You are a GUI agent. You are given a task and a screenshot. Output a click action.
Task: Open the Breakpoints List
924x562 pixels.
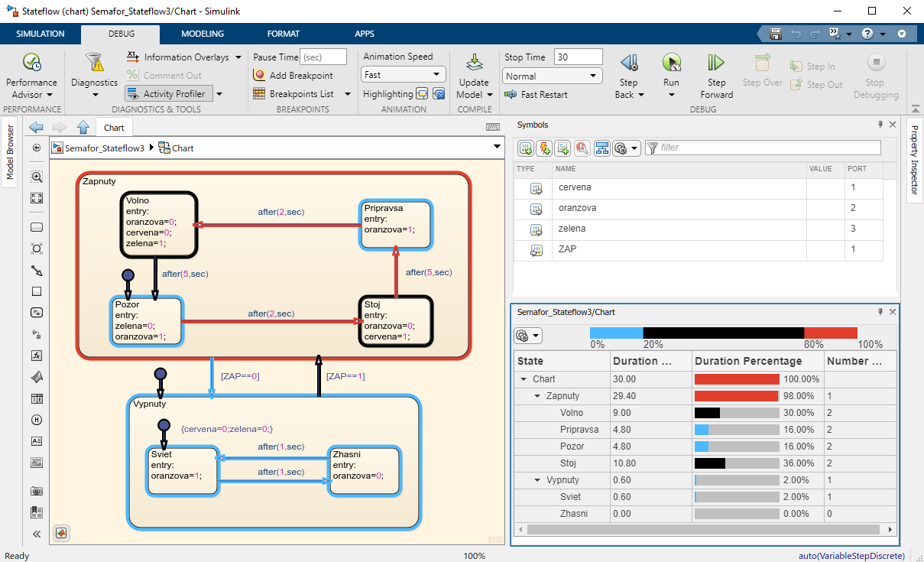[x=294, y=94]
